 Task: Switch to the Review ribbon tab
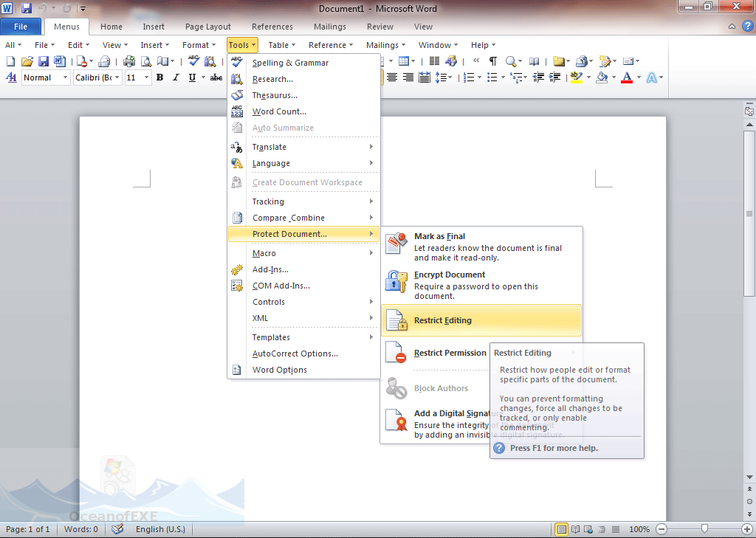click(380, 27)
